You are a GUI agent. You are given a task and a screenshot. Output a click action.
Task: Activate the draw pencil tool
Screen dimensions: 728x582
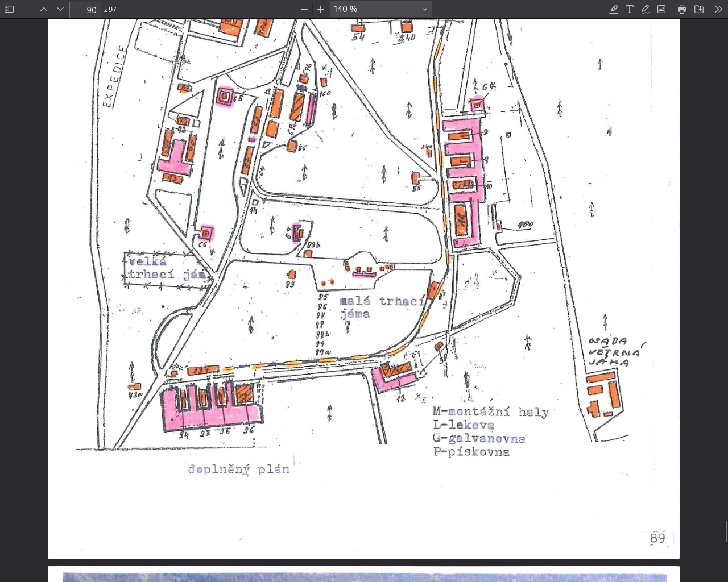pyautogui.click(x=646, y=9)
